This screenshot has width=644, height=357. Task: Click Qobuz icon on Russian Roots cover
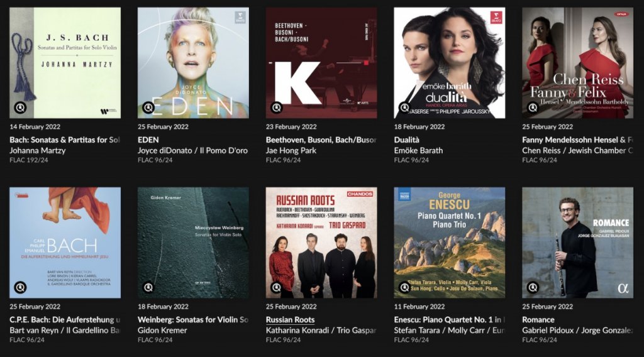click(x=277, y=287)
